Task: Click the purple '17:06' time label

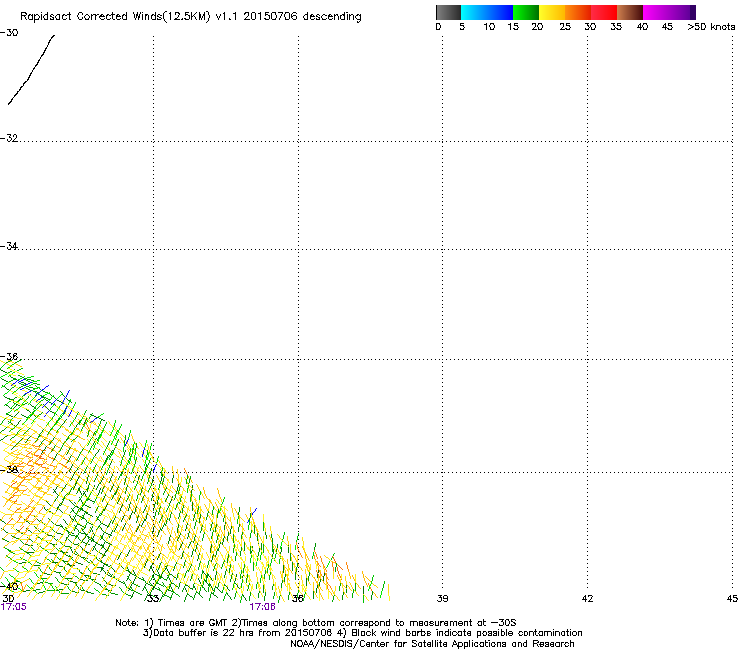Action: pos(262,607)
